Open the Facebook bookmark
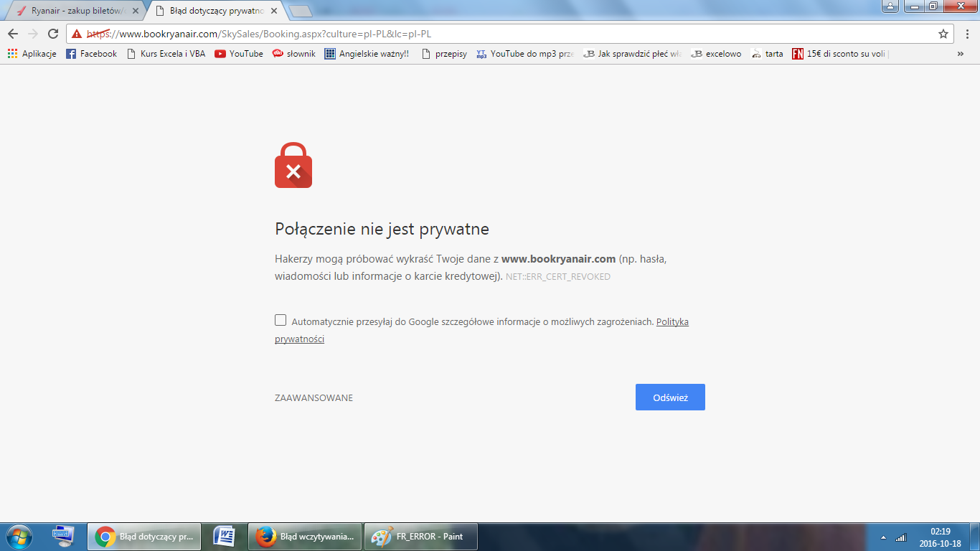The height and width of the screenshot is (551, 980). click(91, 54)
